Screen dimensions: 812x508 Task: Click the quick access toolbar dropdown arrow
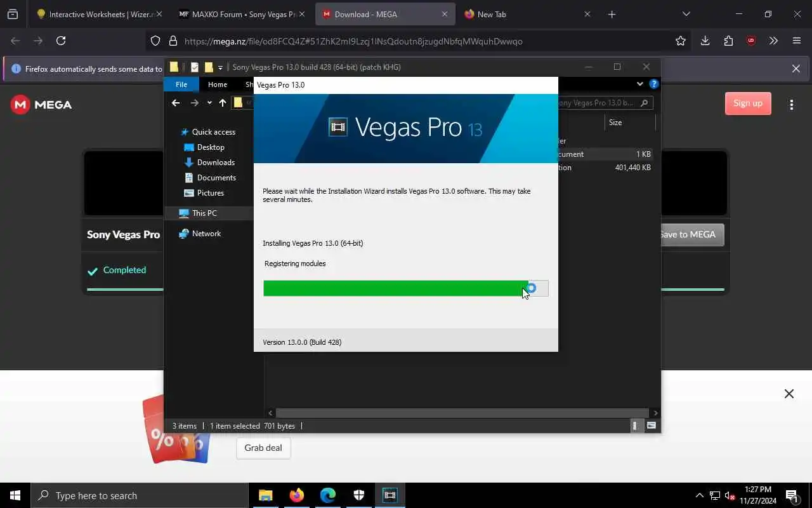pyautogui.click(x=220, y=67)
